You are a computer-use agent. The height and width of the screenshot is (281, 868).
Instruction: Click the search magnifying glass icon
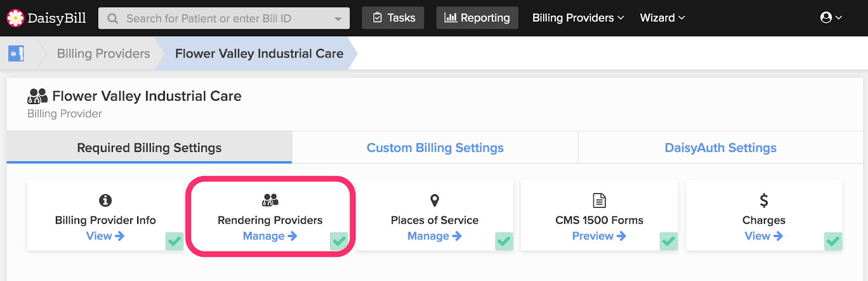[x=113, y=18]
